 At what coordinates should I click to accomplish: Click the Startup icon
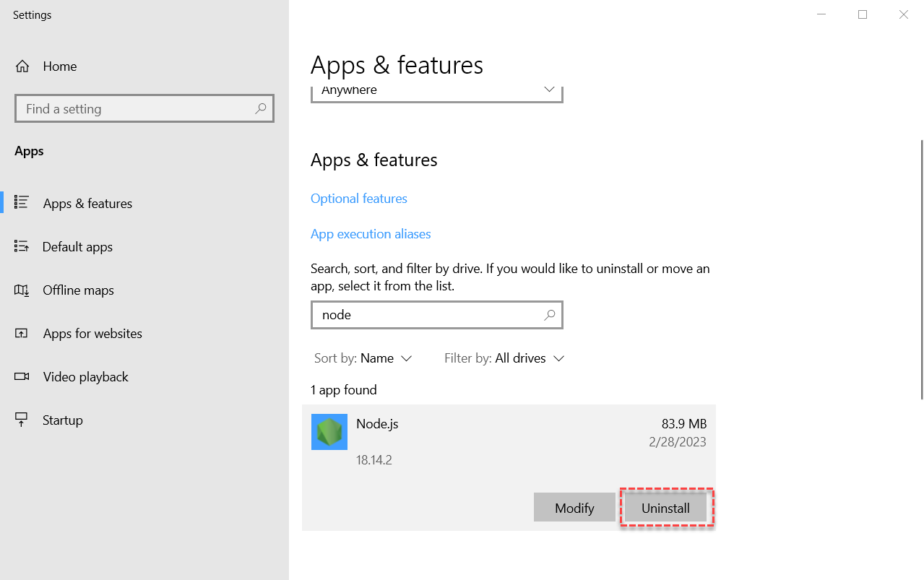pos(22,420)
